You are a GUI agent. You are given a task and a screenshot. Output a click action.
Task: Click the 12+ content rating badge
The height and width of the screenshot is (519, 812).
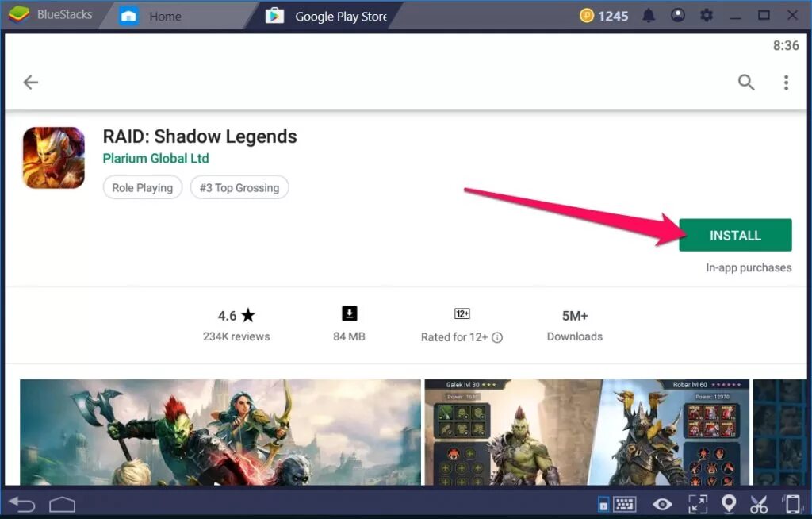point(462,313)
